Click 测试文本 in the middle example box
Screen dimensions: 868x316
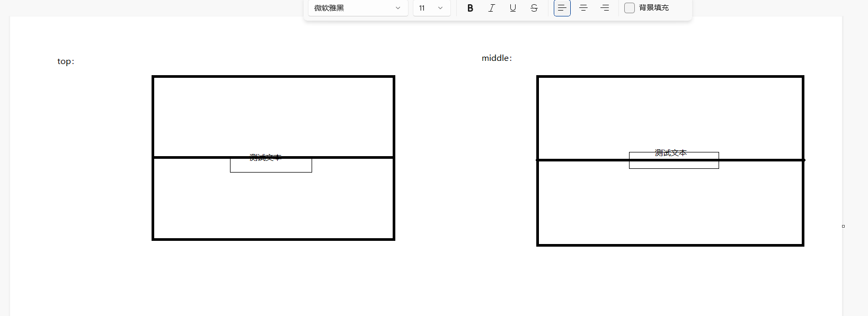(670, 153)
